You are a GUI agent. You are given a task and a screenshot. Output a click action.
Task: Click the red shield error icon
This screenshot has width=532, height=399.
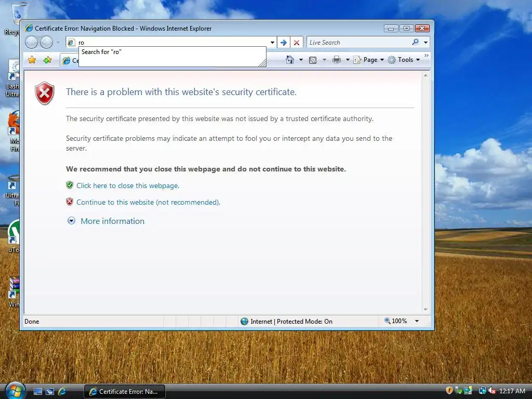(x=45, y=93)
